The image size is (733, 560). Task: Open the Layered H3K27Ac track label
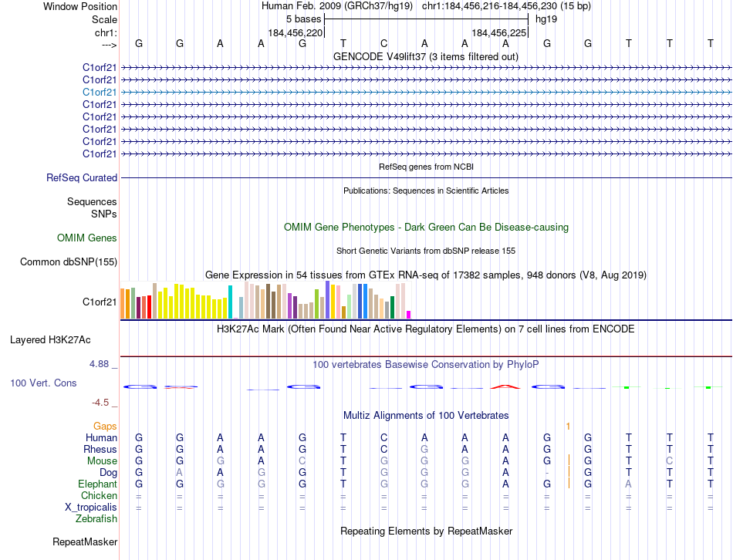click(x=50, y=340)
